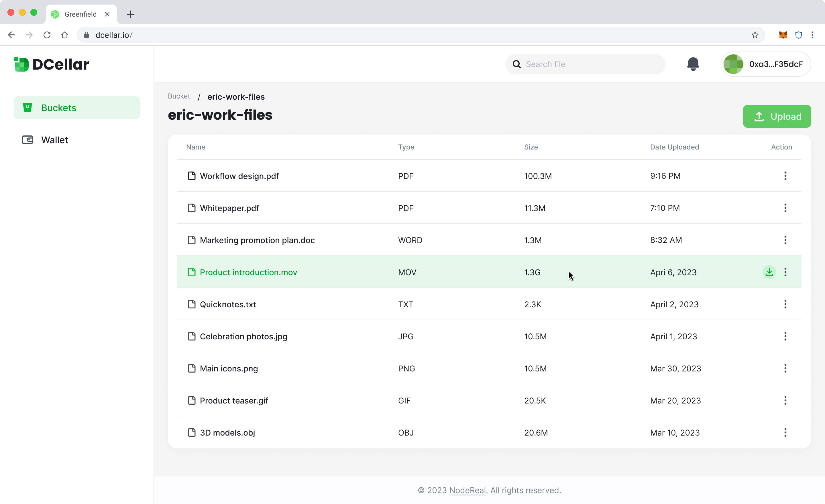Open action menu for 3D models.obj
This screenshot has height=504, width=825.
pos(785,432)
